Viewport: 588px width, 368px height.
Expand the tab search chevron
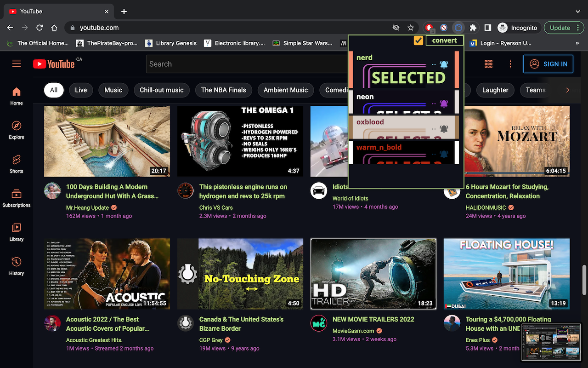[x=577, y=11]
